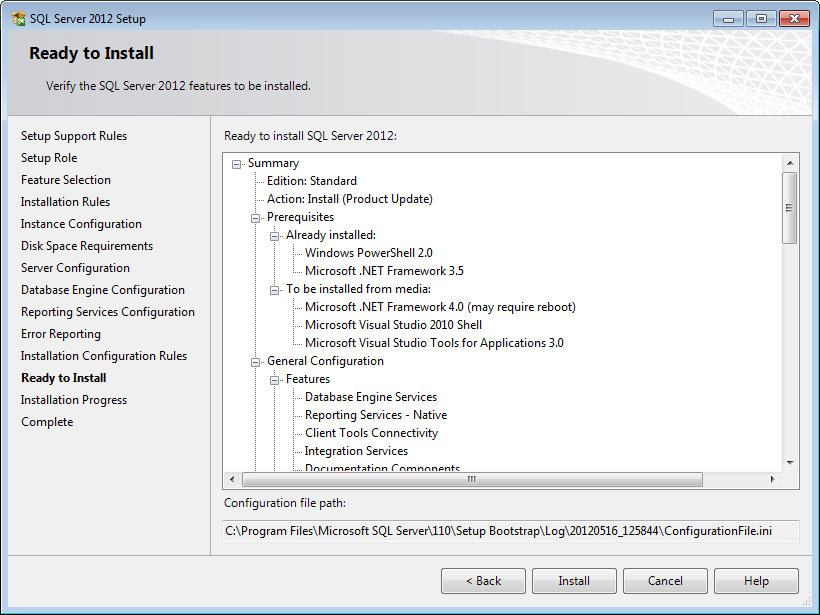The width and height of the screenshot is (820, 615).
Task: Select the Ready to Install step
Action: [x=64, y=378]
